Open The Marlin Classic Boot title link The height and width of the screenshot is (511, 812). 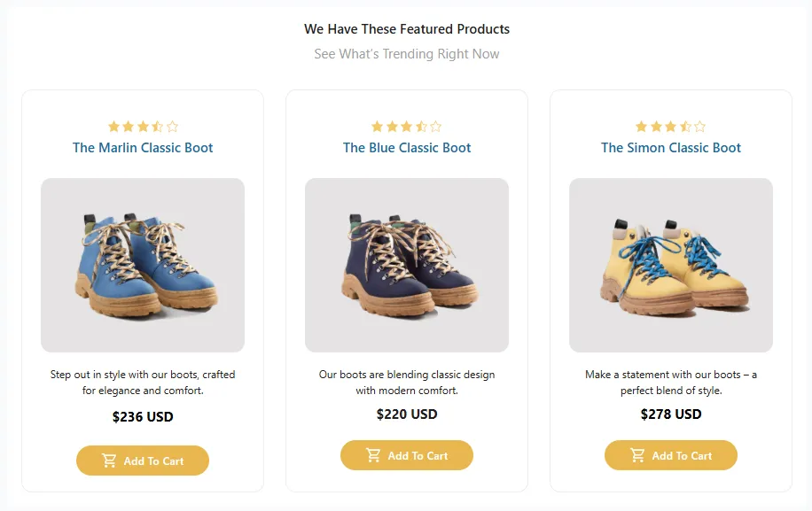tap(143, 148)
